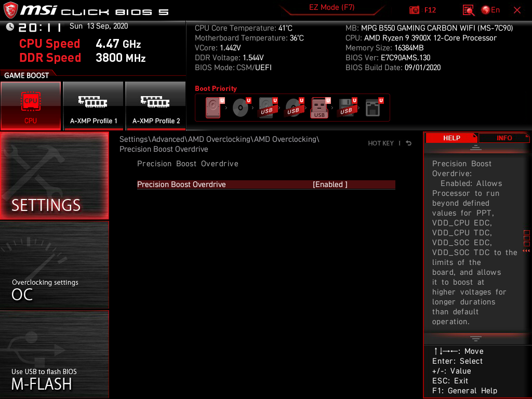Select the USB key boot device icon
Viewport: 532px width, 399px height.
[x=320, y=108]
